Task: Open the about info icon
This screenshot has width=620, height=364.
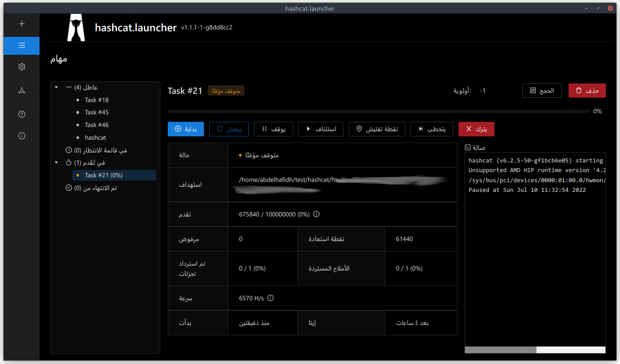Action: click(22, 136)
